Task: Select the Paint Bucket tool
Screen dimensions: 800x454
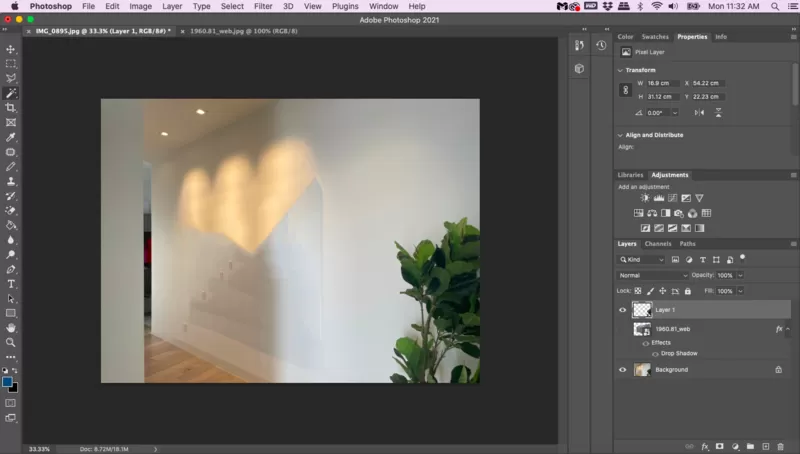Action: pyautogui.click(x=11, y=225)
